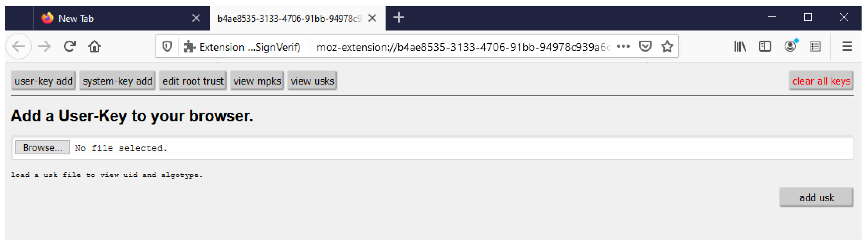The height and width of the screenshot is (246, 868).
Task: Open a new browser tab
Action: pyautogui.click(x=399, y=17)
